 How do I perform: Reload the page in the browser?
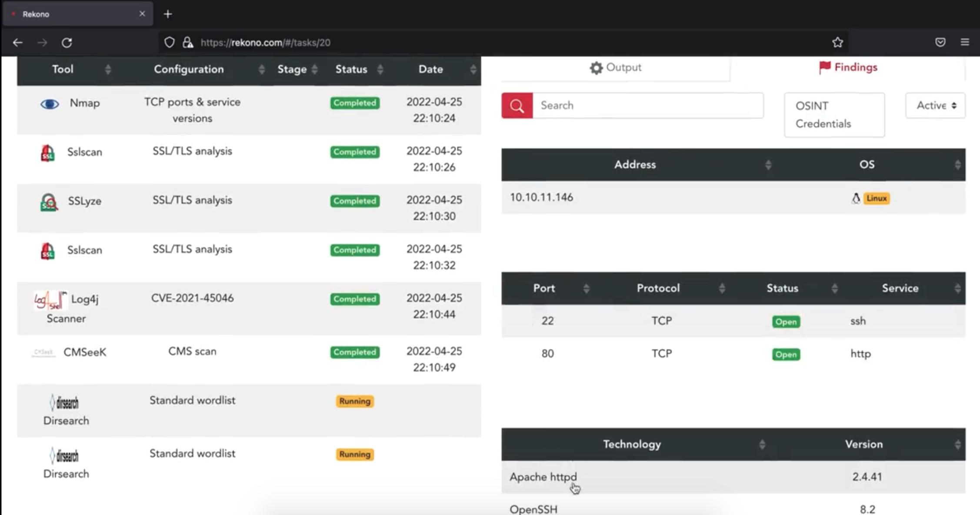67,43
